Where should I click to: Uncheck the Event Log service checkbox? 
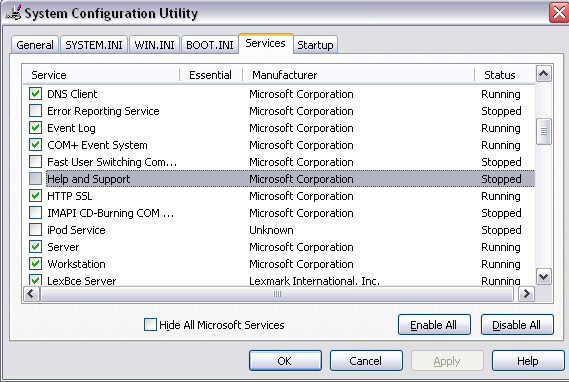35,128
